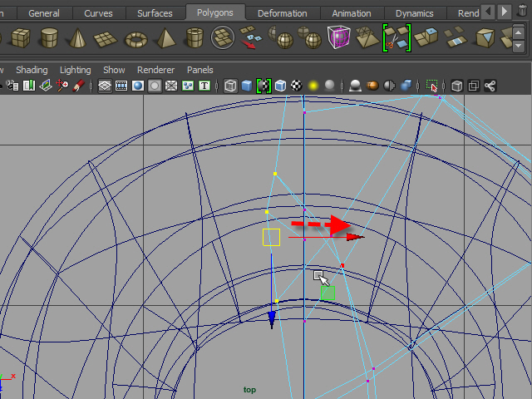This screenshot has width=532, height=399.
Task: Click the Extract faces shelf icon
Action: (251, 37)
